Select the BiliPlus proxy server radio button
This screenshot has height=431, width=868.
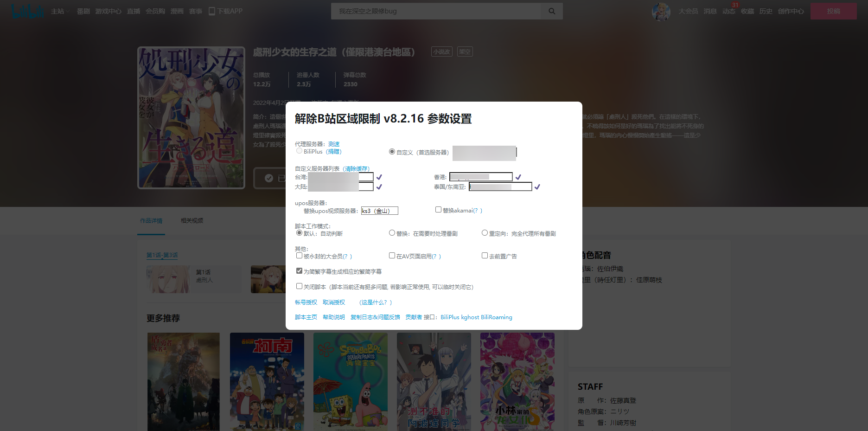point(299,151)
